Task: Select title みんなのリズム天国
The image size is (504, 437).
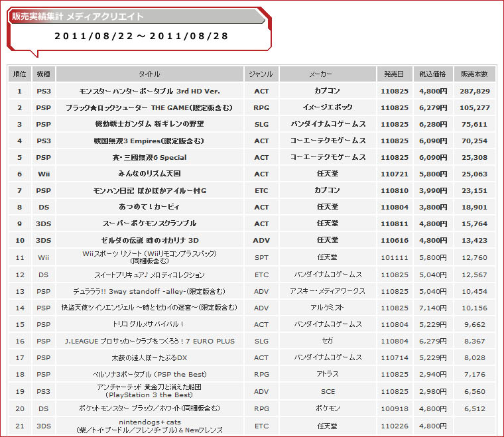Action: click(149, 174)
